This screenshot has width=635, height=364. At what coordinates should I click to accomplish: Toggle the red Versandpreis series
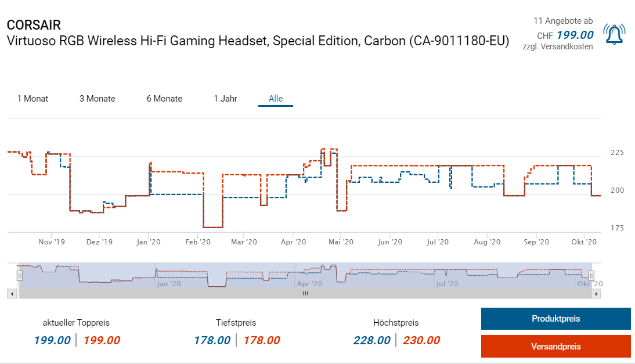555,347
